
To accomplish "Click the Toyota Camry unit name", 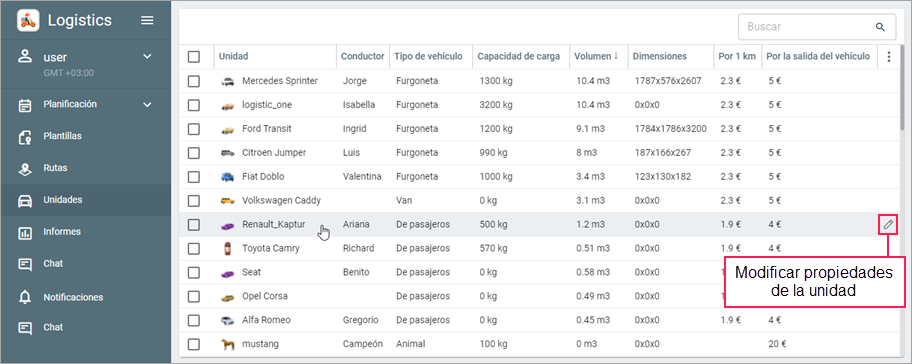I will [x=270, y=248].
